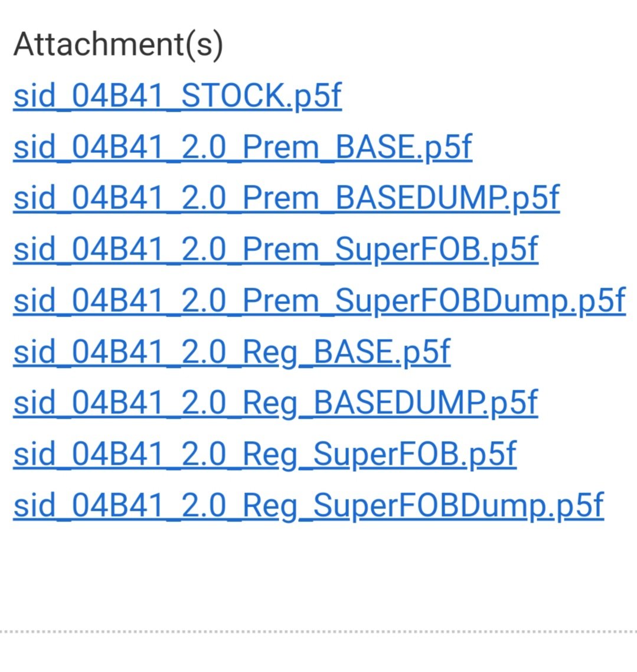This screenshot has height=672, width=637.
Task: Download the Premium SuperFOB map
Action: coord(276,249)
